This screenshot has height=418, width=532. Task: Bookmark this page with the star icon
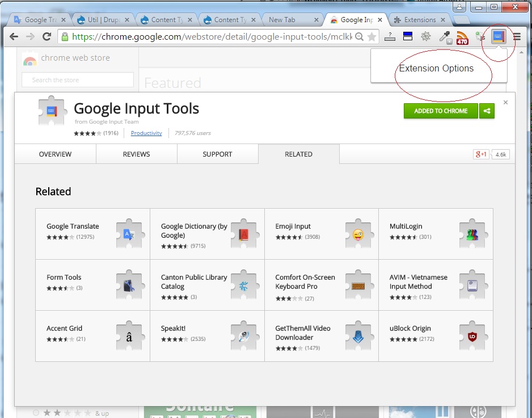tap(372, 37)
